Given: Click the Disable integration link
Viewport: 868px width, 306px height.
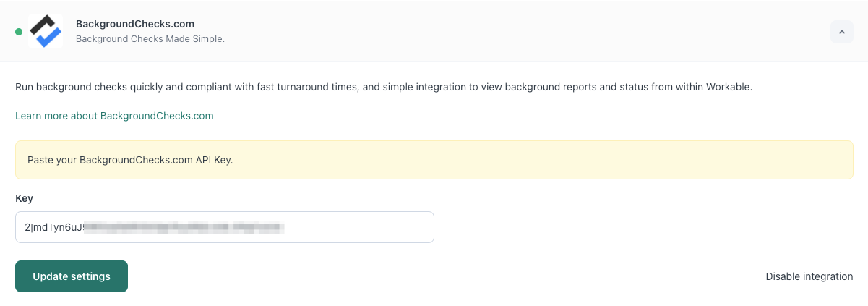Looking at the screenshot, I should pyautogui.click(x=809, y=276).
